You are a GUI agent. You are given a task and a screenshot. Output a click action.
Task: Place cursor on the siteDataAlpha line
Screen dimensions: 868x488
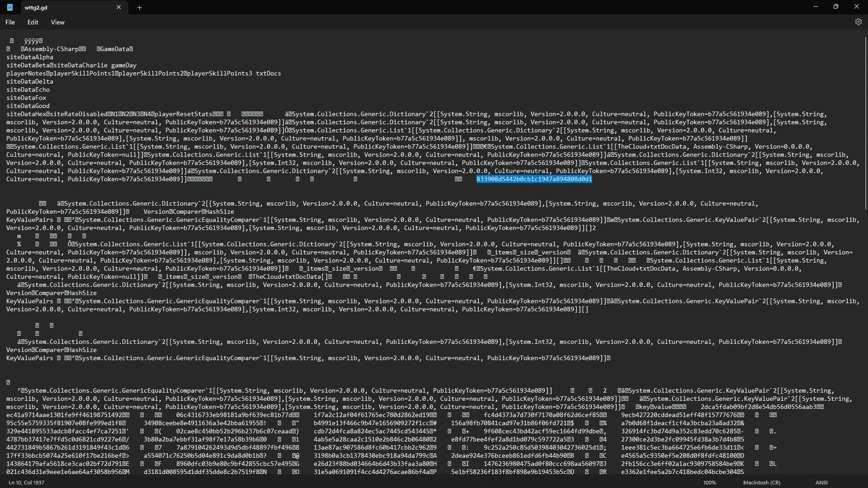(30, 57)
